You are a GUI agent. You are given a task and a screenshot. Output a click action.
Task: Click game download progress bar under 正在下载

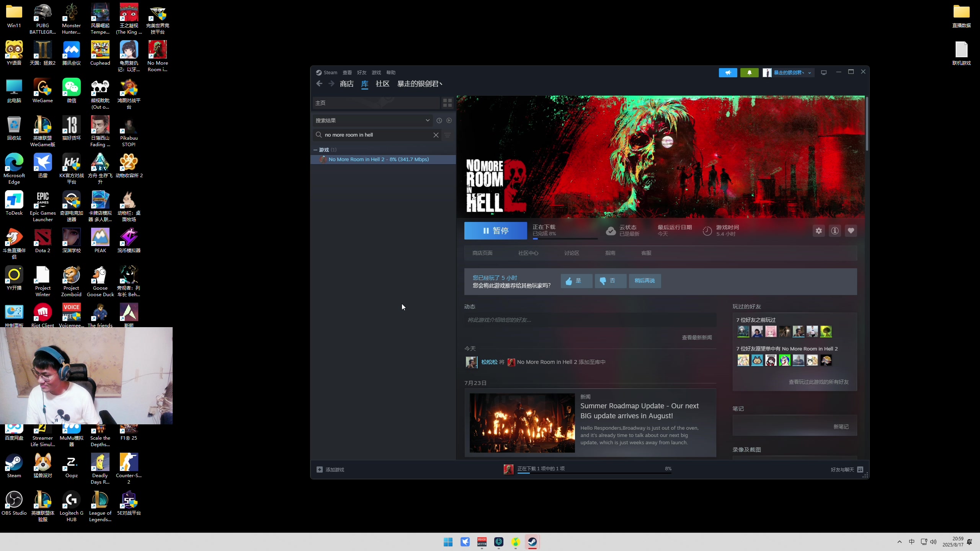(x=565, y=239)
